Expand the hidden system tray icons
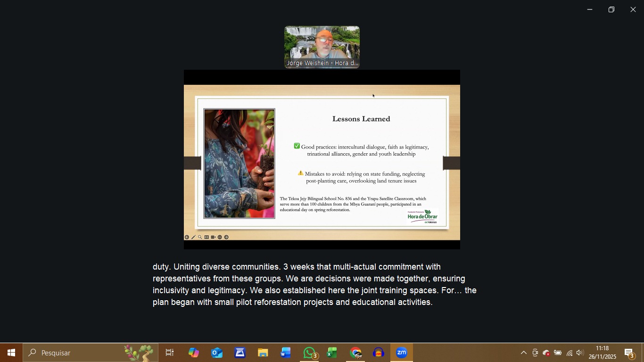This screenshot has height=362, width=644. point(523,353)
